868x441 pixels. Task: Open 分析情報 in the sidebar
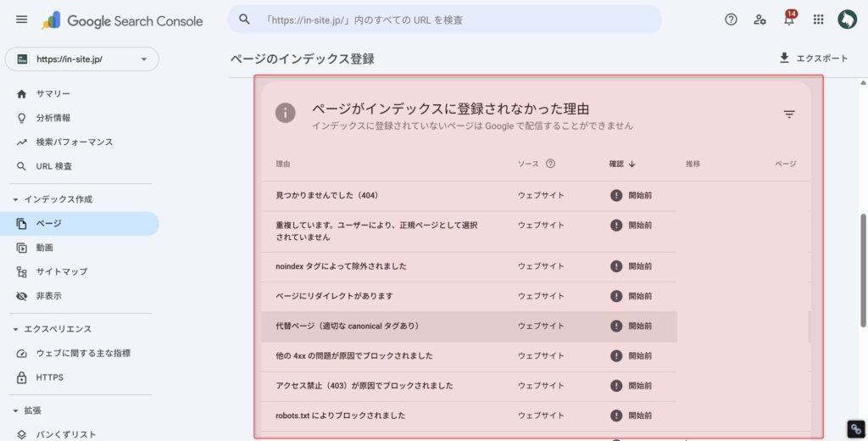point(80,118)
